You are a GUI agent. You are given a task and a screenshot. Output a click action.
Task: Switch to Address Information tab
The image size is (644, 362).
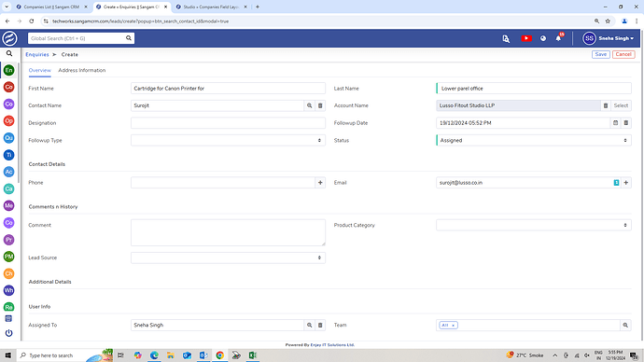click(82, 70)
